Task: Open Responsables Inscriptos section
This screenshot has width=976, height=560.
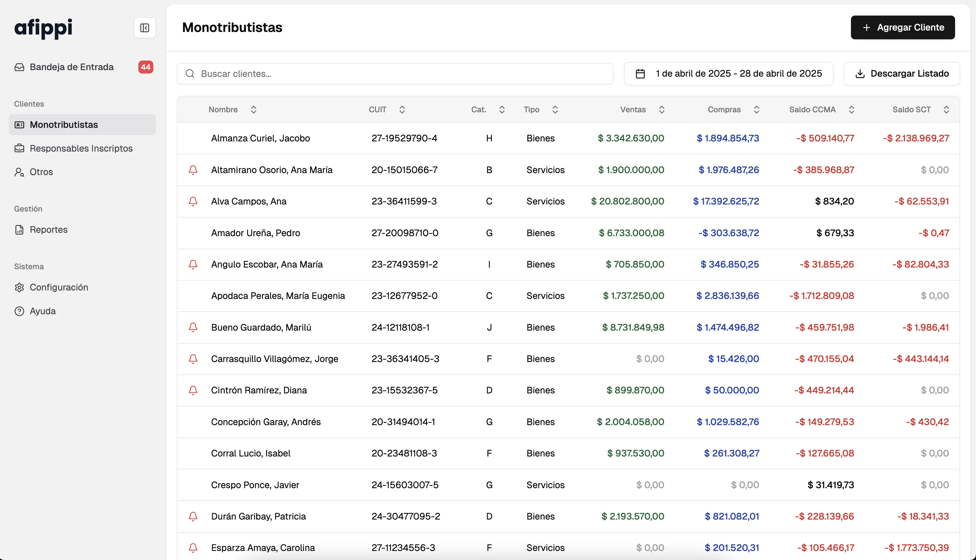Action: tap(81, 148)
